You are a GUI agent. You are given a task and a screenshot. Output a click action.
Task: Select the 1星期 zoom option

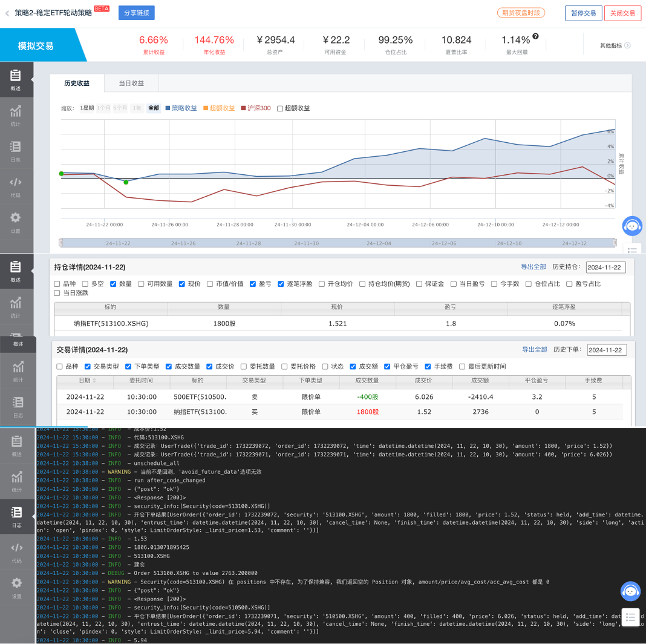tap(87, 108)
